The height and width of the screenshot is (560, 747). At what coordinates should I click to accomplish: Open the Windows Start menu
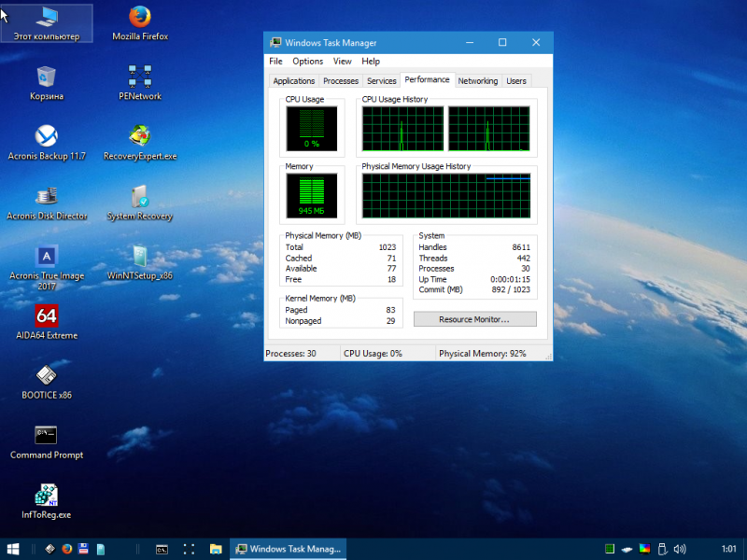tap(13, 549)
